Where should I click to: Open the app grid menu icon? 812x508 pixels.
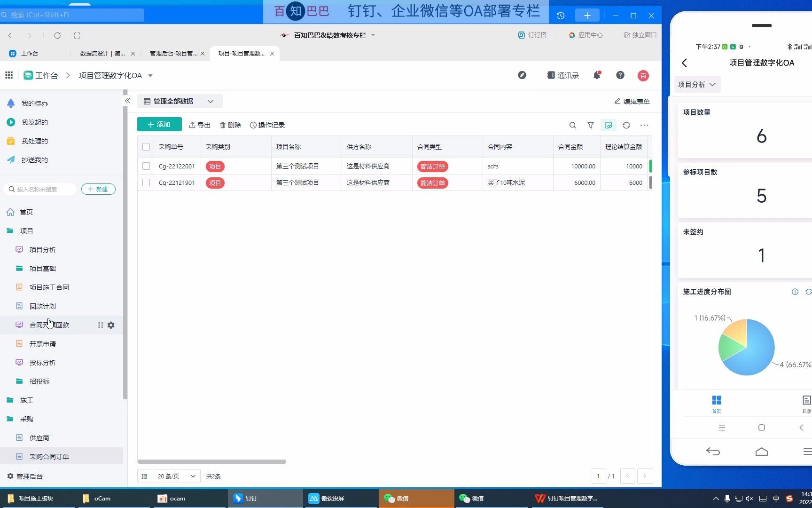9,75
